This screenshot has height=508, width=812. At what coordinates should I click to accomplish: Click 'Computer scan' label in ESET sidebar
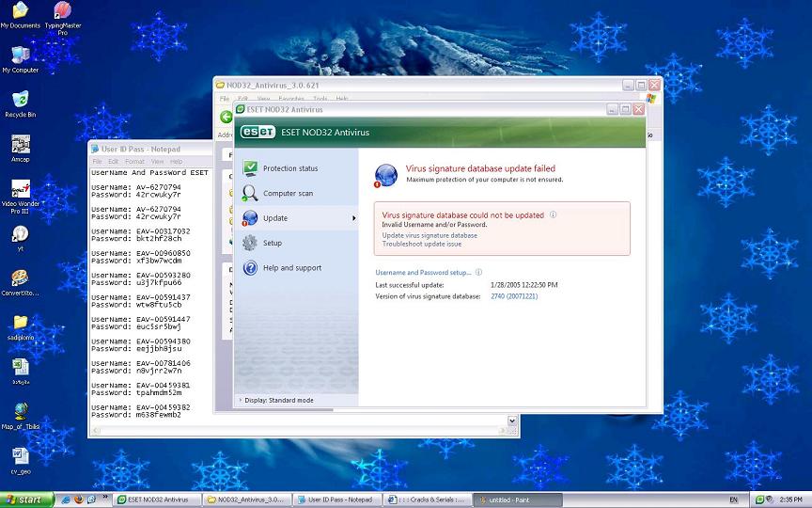(x=288, y=194)
